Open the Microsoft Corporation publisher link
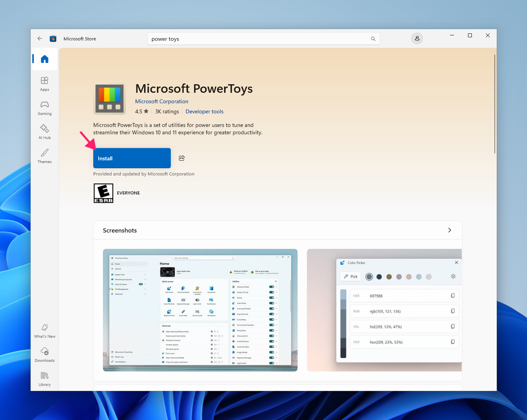This screenshot has height=420, width=527. coord(162,101)
